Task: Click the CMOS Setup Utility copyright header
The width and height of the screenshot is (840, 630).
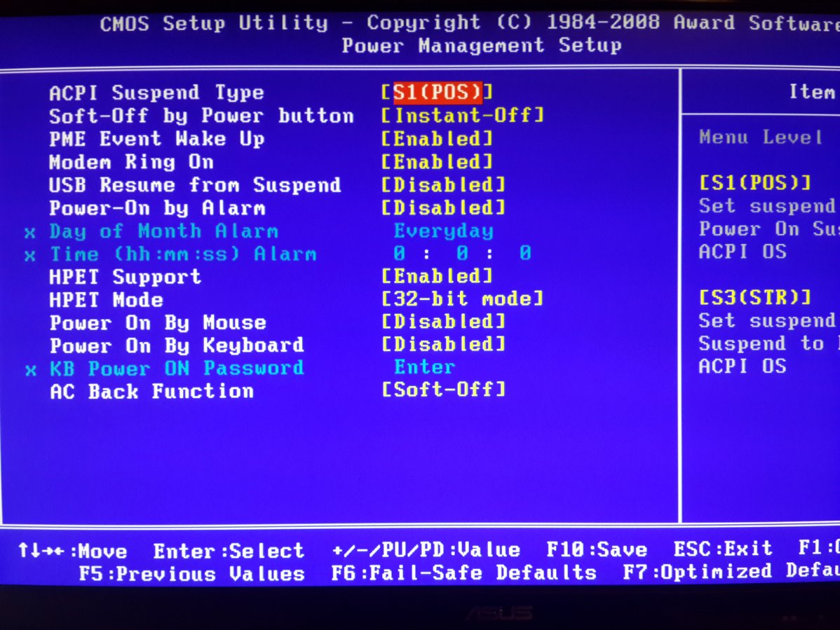Action: pyautogui.click(x=469, y=23)
